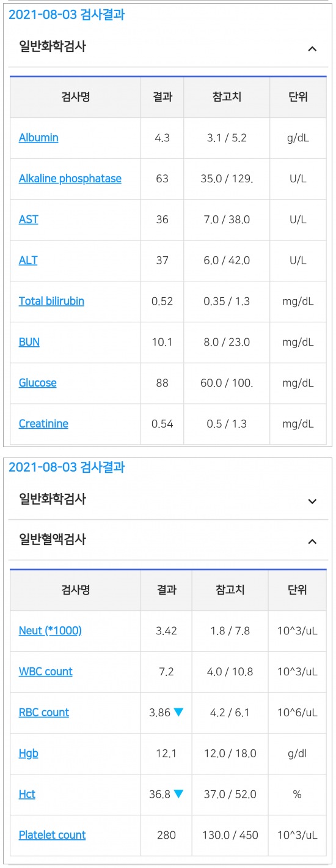Viewport: 336px width, 868px height.
Task: Open the Alkaline phosphatase link
Action: click(x=70, y=179)
